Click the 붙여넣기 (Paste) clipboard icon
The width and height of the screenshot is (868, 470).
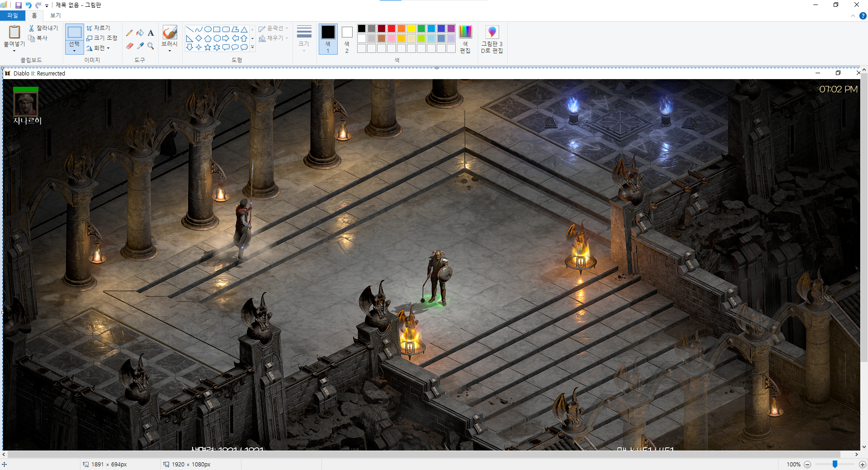tap(14, 32)
